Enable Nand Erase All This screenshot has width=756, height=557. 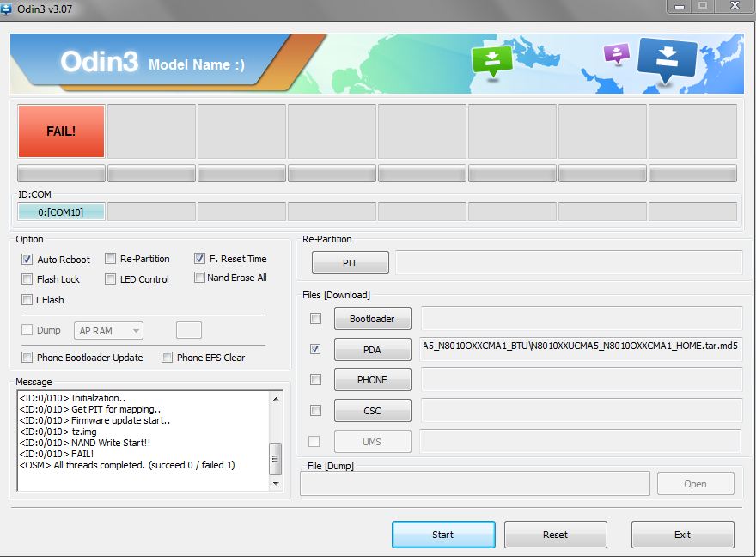click(199, 278)
